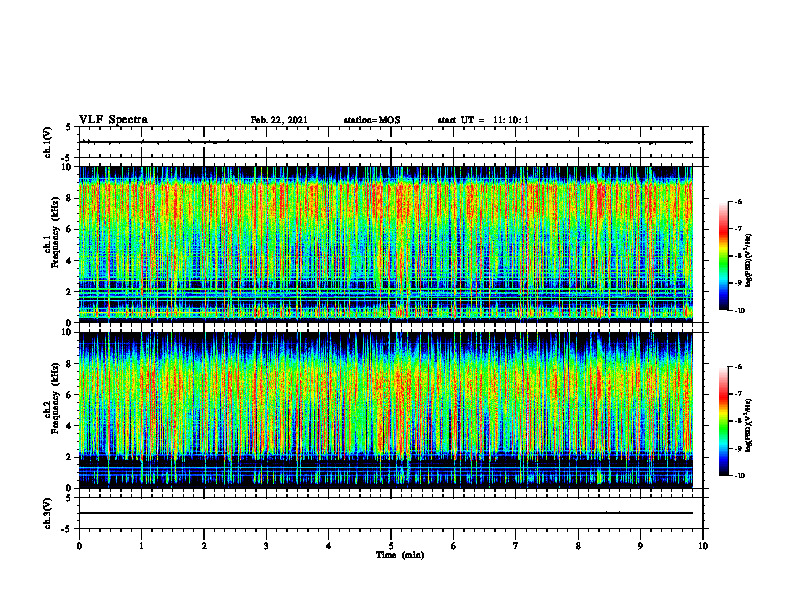Click the 'ch.1(V)' waveform axis label

coord(47,142)
